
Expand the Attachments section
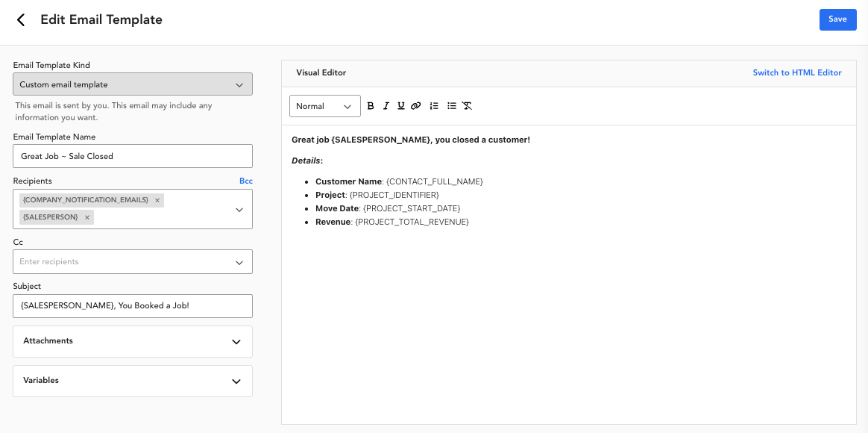pos(133,341)
